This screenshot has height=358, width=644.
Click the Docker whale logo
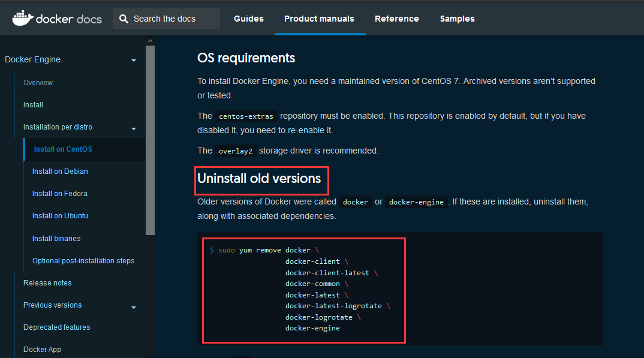[x=23, y=18]
